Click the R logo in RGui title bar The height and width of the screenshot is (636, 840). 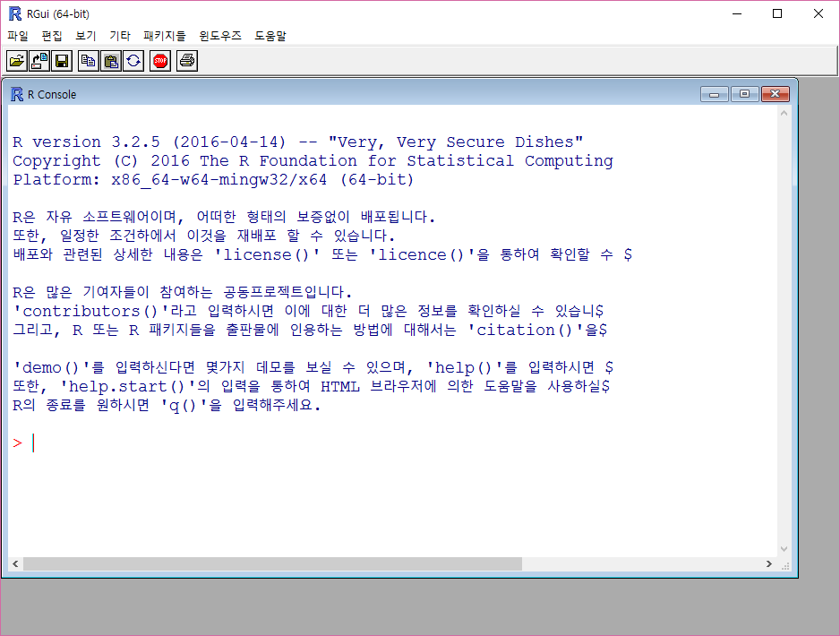(15, 14)
